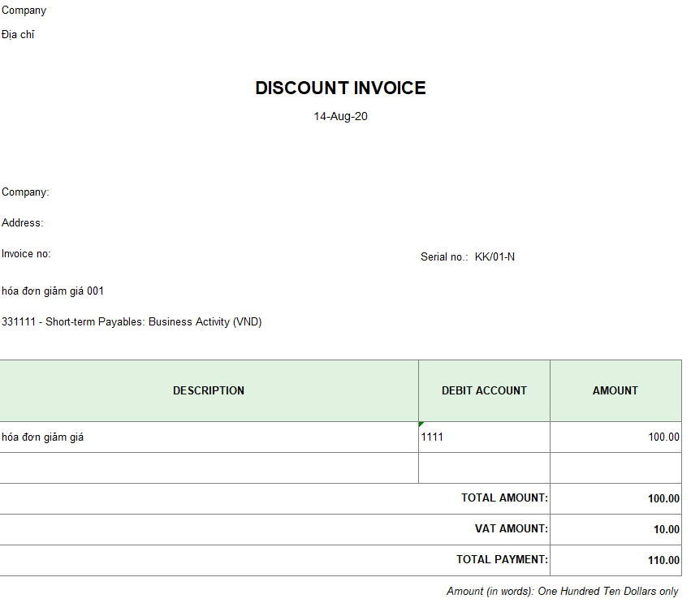Click the DEBIT ACCOUNT column header
This screenshot has height=616, width=691.
point(484,391)
